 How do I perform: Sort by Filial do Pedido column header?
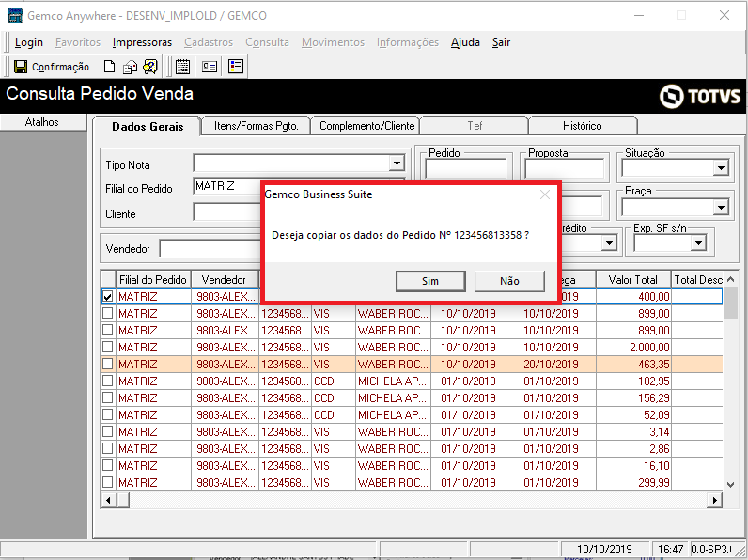152,279
